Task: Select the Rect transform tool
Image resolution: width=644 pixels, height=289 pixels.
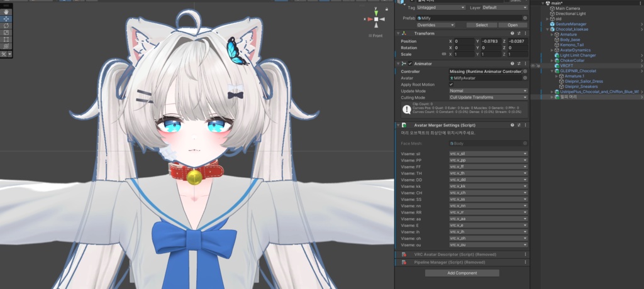Action: 6,40
